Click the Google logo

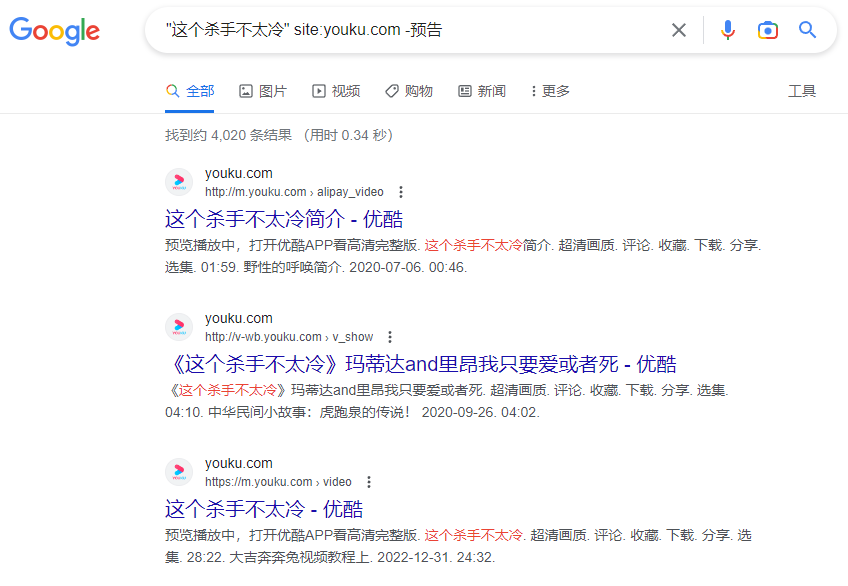55,31
